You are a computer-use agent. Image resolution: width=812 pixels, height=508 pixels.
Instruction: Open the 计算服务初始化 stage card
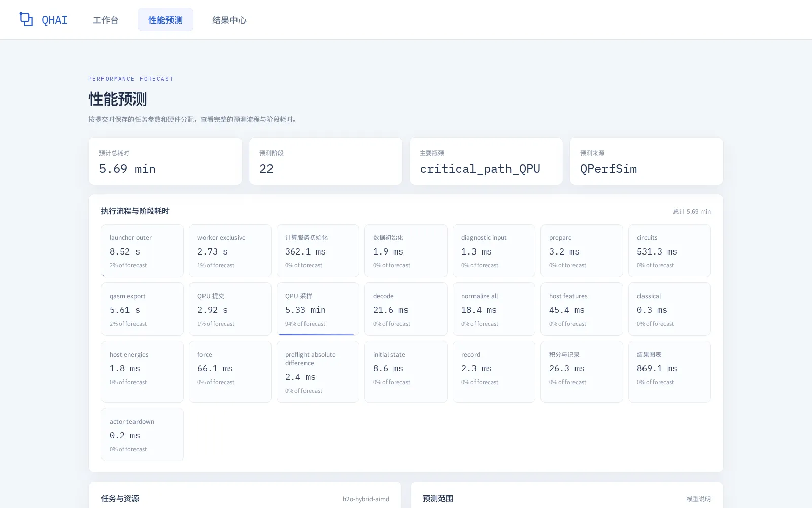(318, 250)
